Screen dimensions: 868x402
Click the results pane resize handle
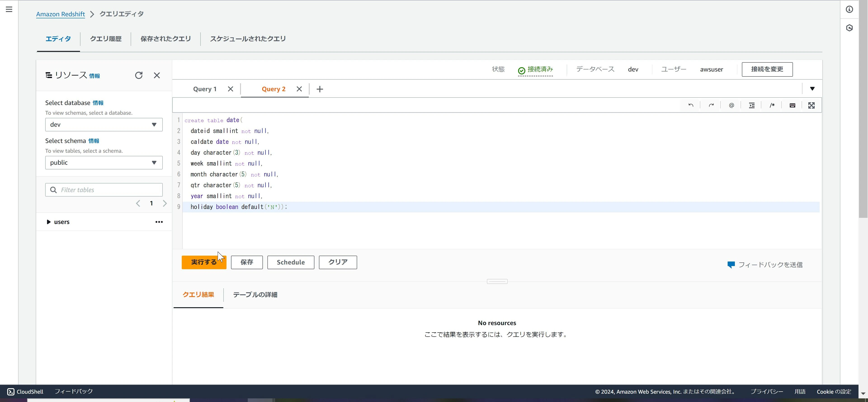pyautogui.click(x=497, y=281)
